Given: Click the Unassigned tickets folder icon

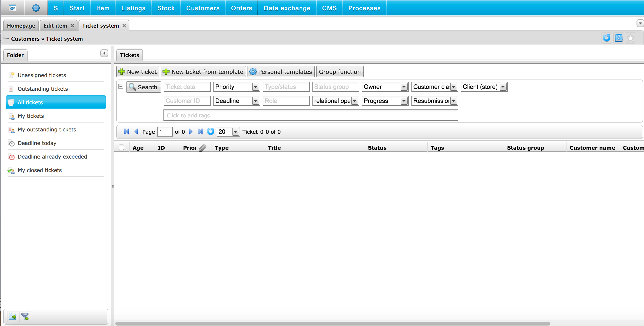Looking at the screenshot, I should pyautogui.click(x=11, y=75).
